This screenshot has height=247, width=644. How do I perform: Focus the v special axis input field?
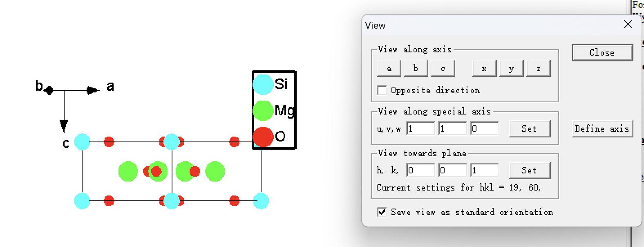coord(452,128)
